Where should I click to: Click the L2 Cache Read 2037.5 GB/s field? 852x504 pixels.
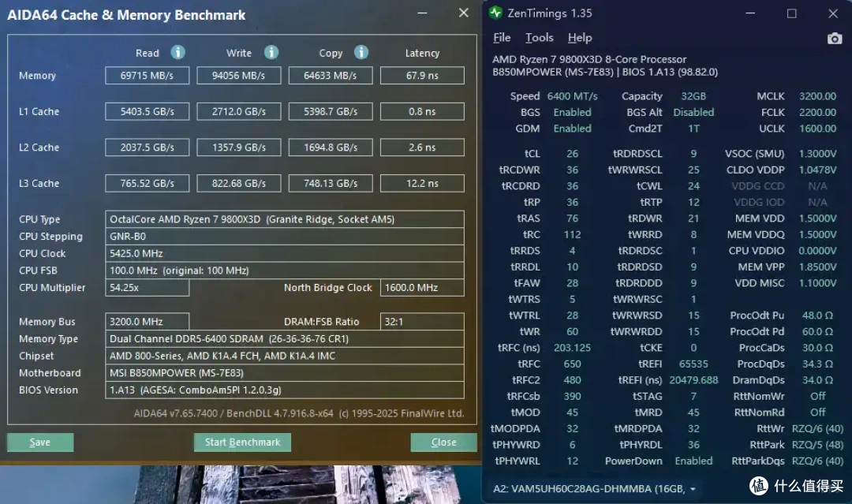pyautogui.click(x=148, y=147)
